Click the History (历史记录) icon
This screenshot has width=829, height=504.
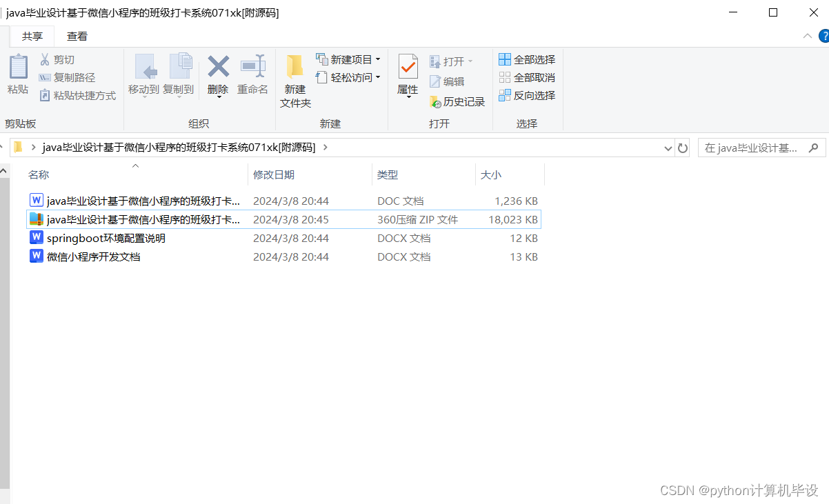pos(435,101)
